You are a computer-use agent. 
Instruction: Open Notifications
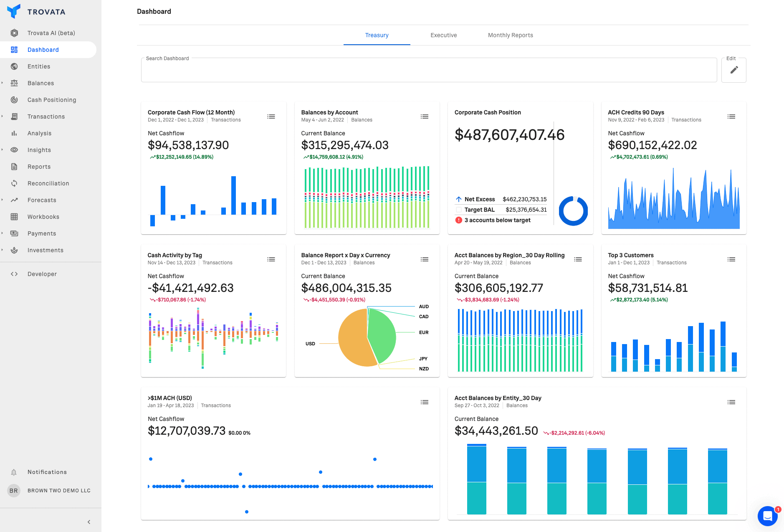[47, 472]
